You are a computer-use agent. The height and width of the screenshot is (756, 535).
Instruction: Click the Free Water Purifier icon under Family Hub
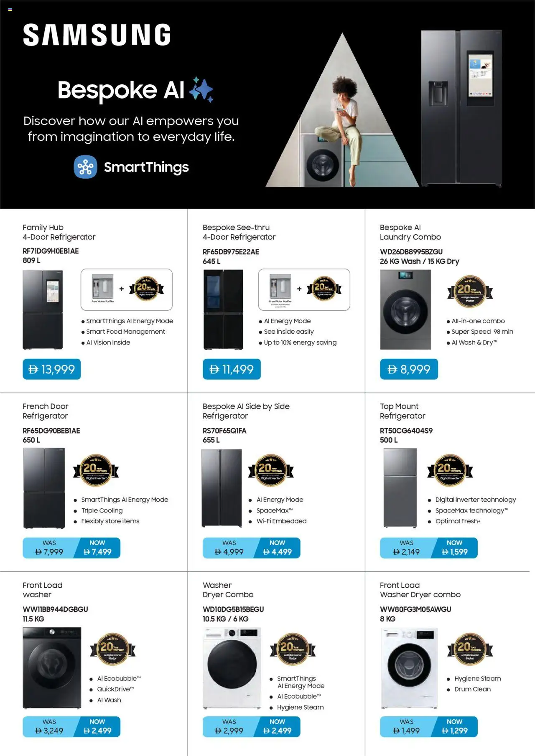point(103,289)
